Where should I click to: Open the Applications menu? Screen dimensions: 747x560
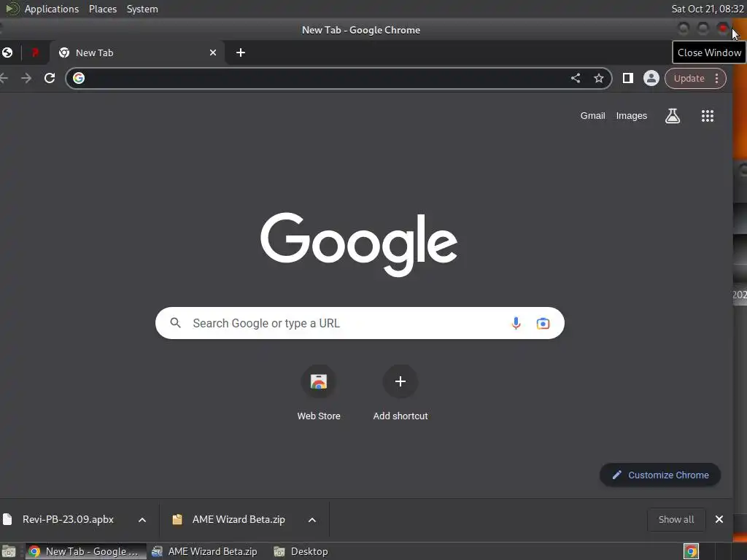52,9
